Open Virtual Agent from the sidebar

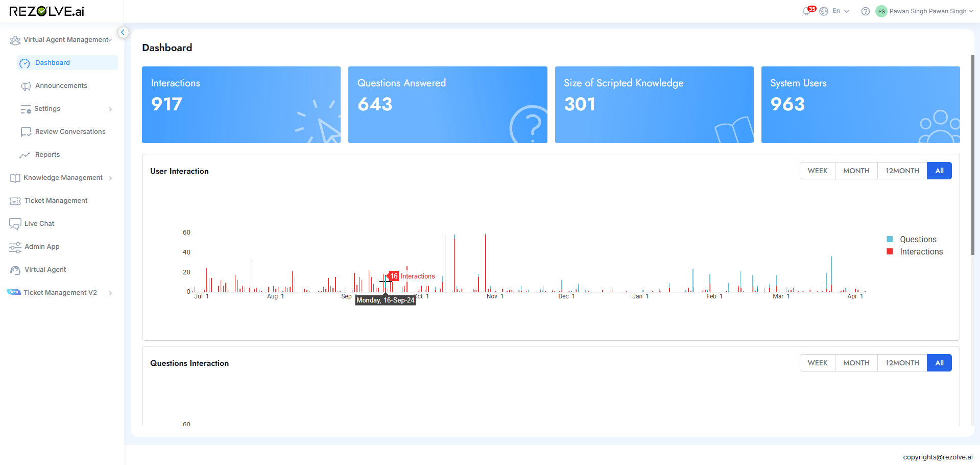(45, 270)
